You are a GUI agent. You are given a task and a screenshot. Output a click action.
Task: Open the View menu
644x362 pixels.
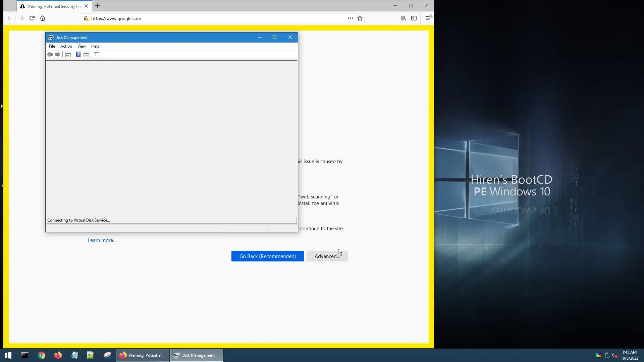click(x=82, y=46)
